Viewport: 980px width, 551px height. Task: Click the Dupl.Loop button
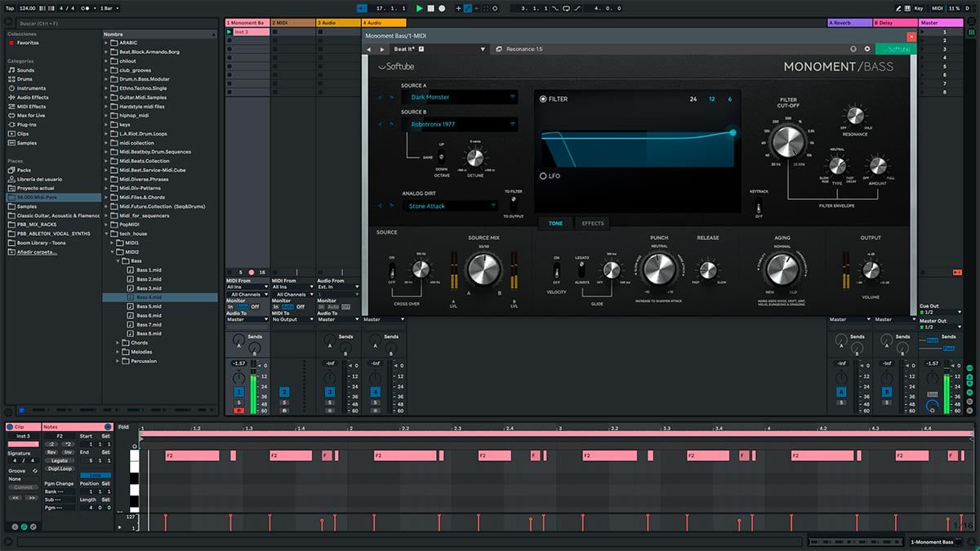tap(60, 469)
